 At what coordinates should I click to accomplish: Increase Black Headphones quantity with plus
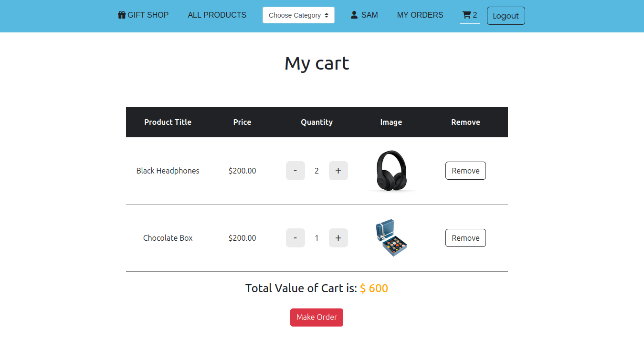(338, 171)
